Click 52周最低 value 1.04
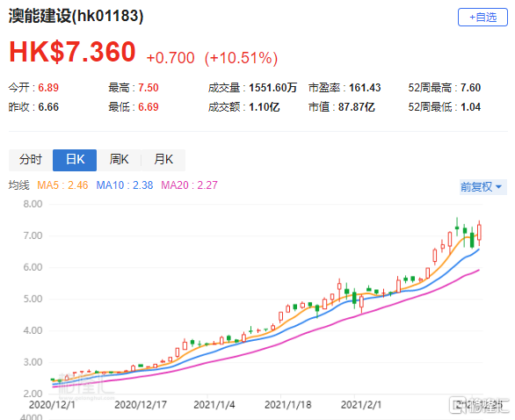Image resolution: width=515 pixels, height=420 pixels. pyautogui.click(x=470, y=107)
